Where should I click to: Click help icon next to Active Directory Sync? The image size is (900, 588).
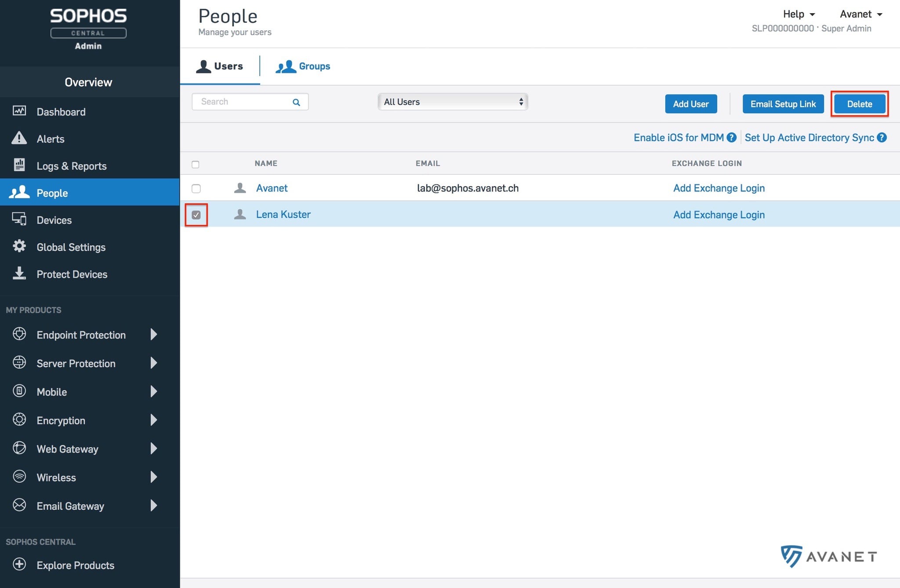[882, 137]
